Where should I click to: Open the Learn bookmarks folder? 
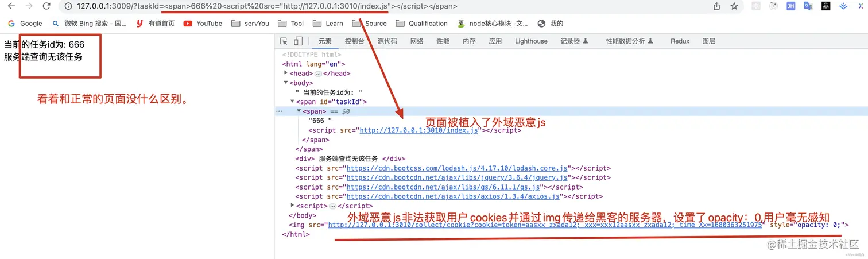(327, 24)
